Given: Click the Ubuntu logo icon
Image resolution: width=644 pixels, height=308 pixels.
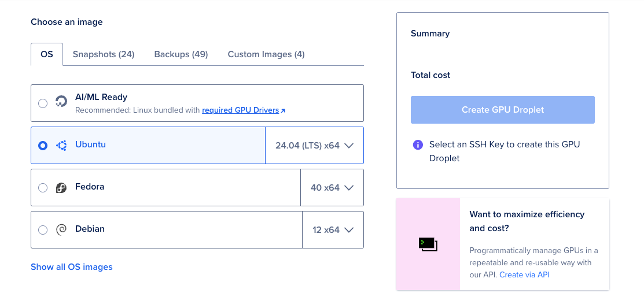Looking at the screenshot, I should [x=61, y=145].
